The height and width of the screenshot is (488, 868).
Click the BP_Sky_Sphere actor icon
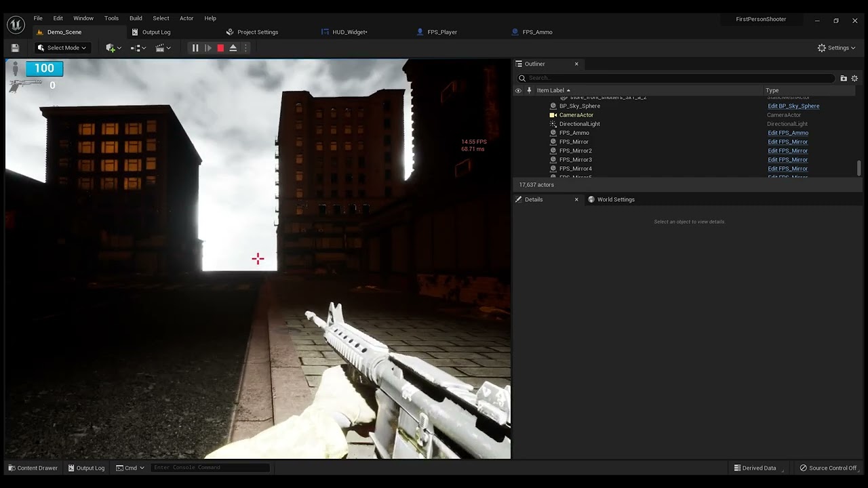pos(553,106)
